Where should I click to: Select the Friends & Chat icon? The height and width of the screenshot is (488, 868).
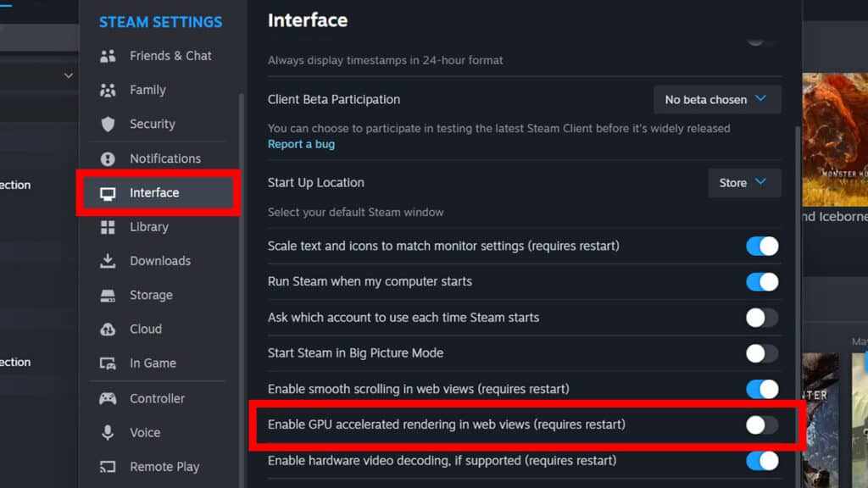pos(108,56)
